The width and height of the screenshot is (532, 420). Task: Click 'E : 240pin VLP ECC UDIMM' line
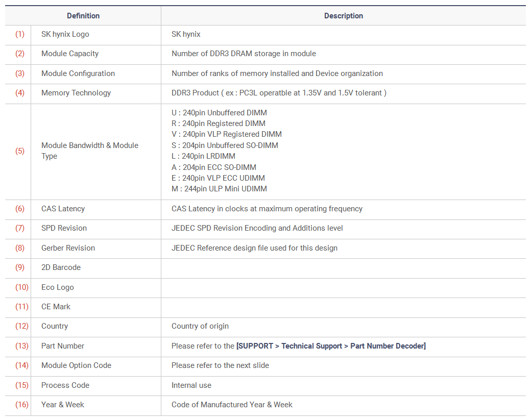[218, 178]
